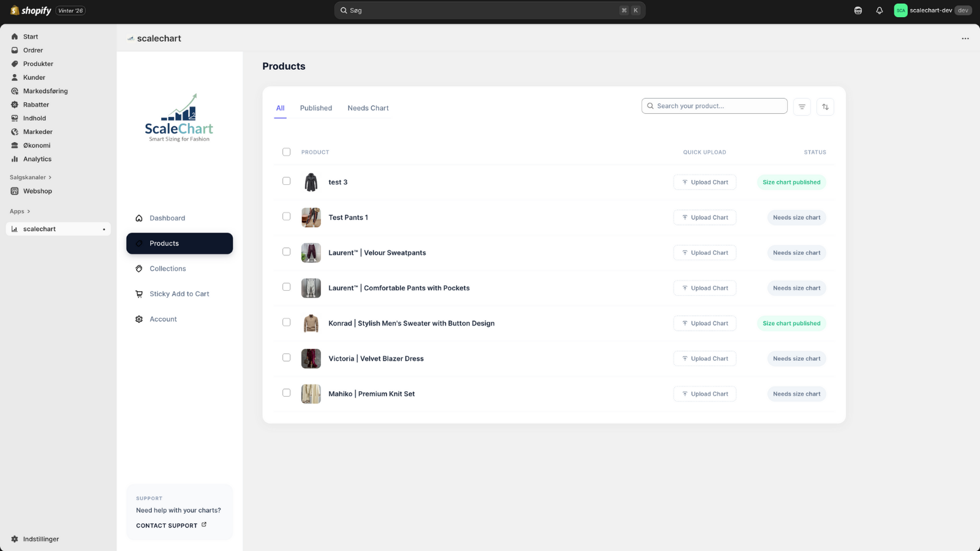The width and height of the screenshot is (980, 551).
Task: Click the Collections tag icon
Action: pyautogui.click(x=139, y=269)
